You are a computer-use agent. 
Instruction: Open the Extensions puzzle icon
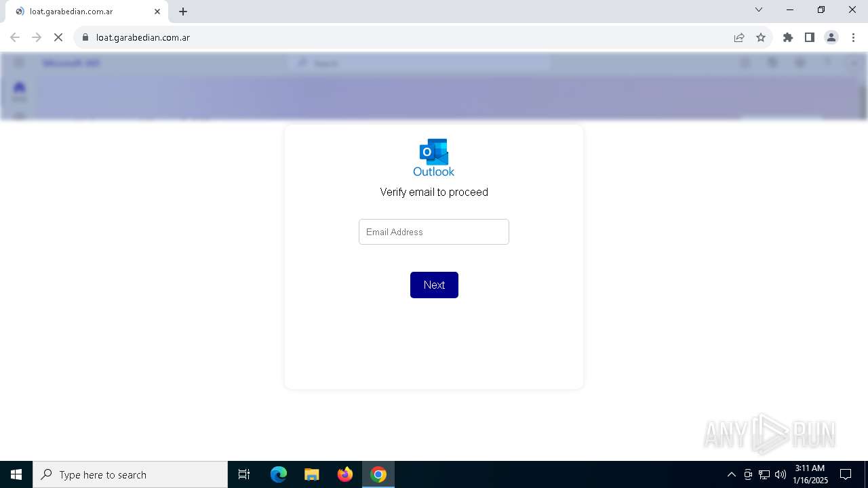pos(788,37)
